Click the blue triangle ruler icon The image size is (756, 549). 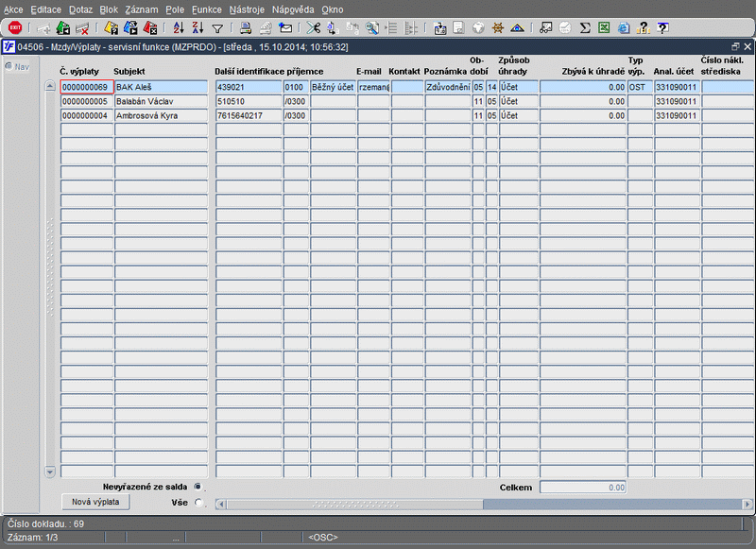point(517,28)
